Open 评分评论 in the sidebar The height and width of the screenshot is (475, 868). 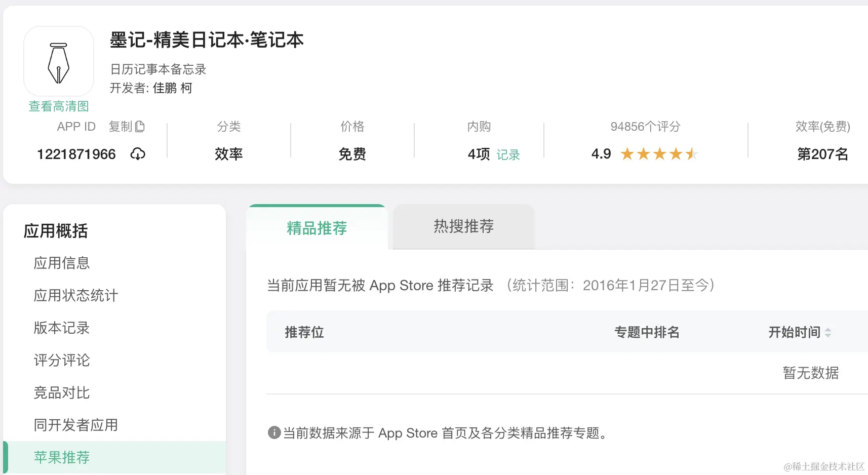(62, 360)
